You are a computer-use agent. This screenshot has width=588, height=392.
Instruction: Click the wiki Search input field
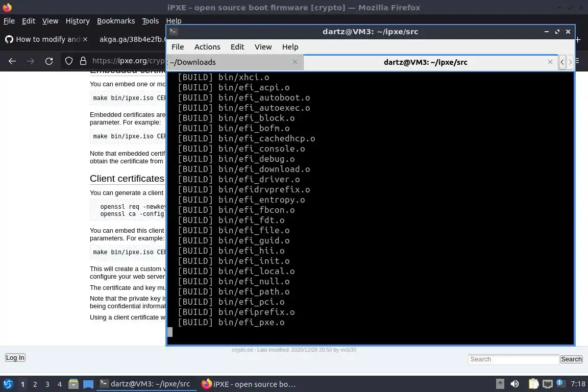tap(513, 359)
